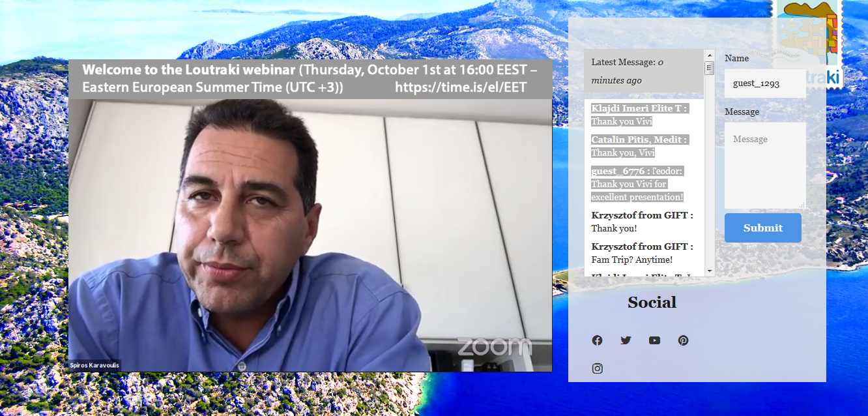Click the message box resize handle
868x416 pixels.
(802, 205)
